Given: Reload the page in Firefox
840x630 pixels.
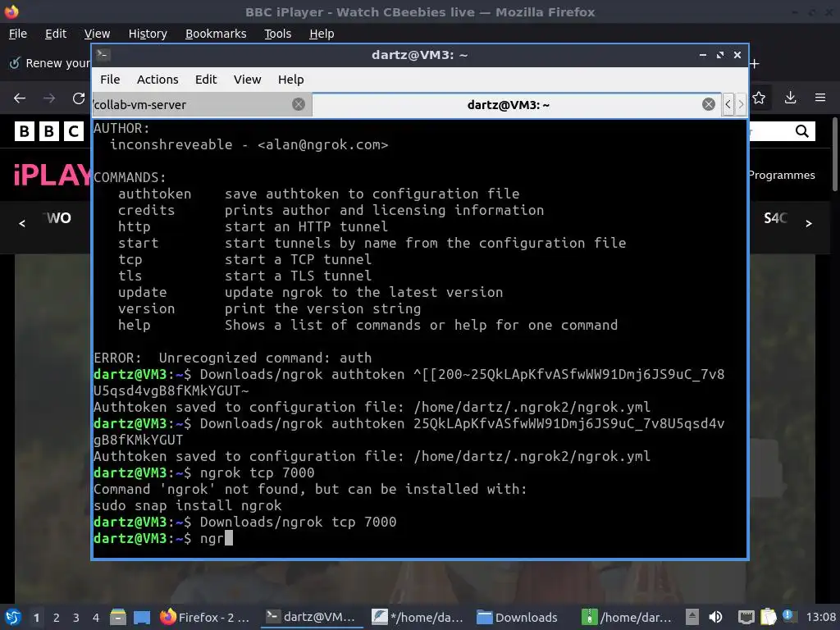Looking at the screenshot, I should [79, 98].
